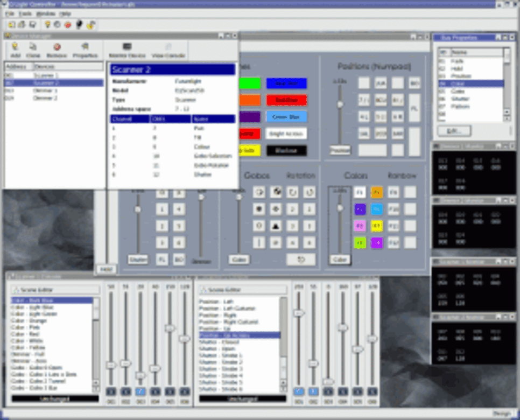This screenshot has height=420, width=520.
Task: Click scroll down arrow in Bus Properties list
Action: 507,118
